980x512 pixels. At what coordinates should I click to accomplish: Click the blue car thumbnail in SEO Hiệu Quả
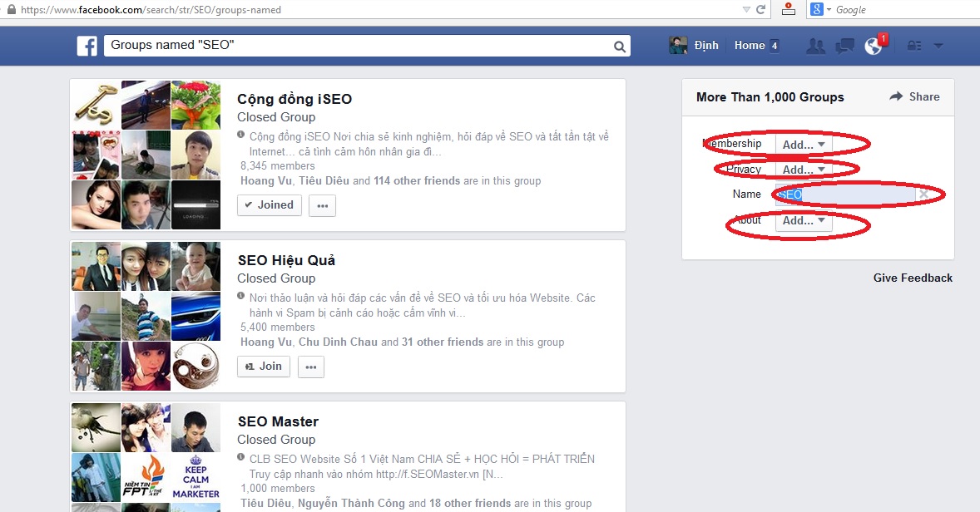196,316
